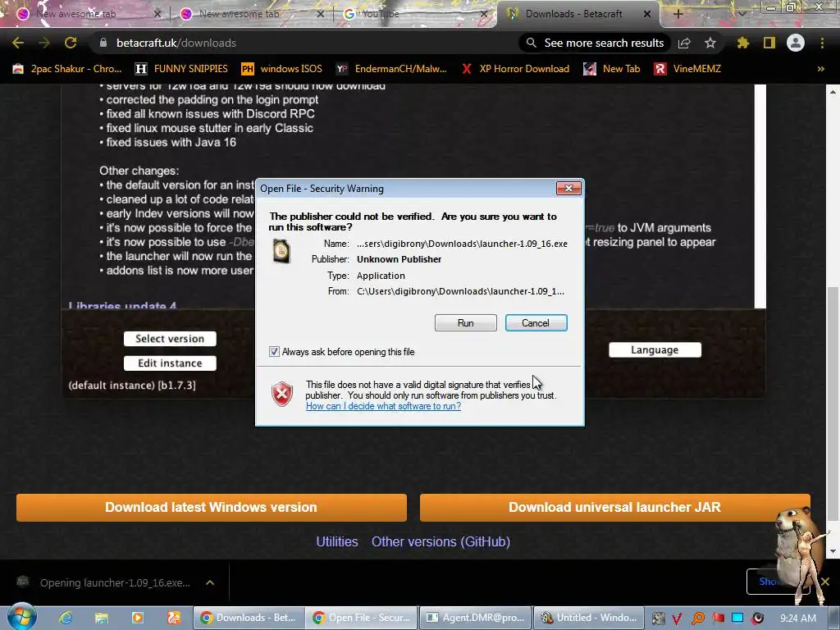Open the EndermanCH/Malw... bookmark
Viewport: 840px width, 630px height.
pyautogui.click(x=391, y=69)
